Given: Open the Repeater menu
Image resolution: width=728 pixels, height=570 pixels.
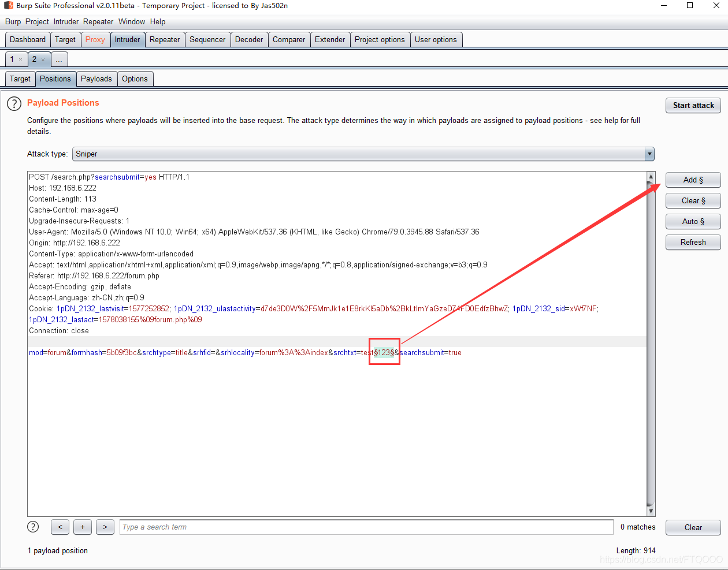Looking at the screenshot, I should coord(98,21).
